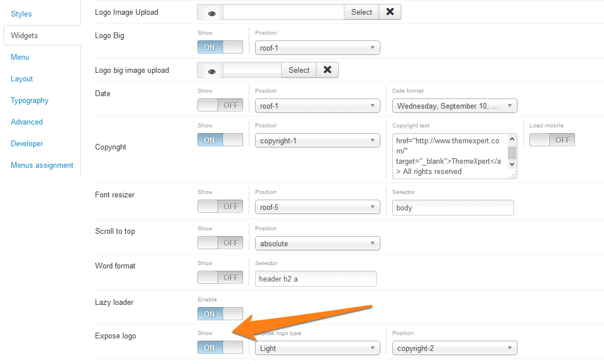
Task: Click the eye preview icon for Logo big image upload
Action: (212, 71)
